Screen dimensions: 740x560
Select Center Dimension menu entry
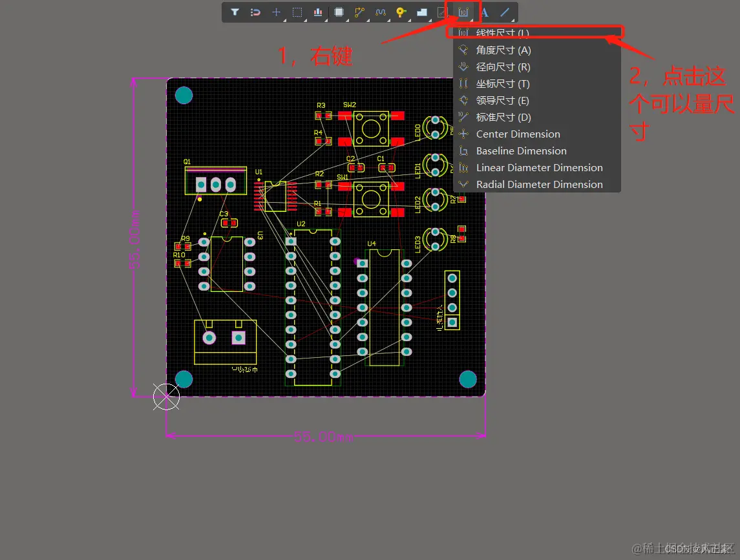(536, 134)
